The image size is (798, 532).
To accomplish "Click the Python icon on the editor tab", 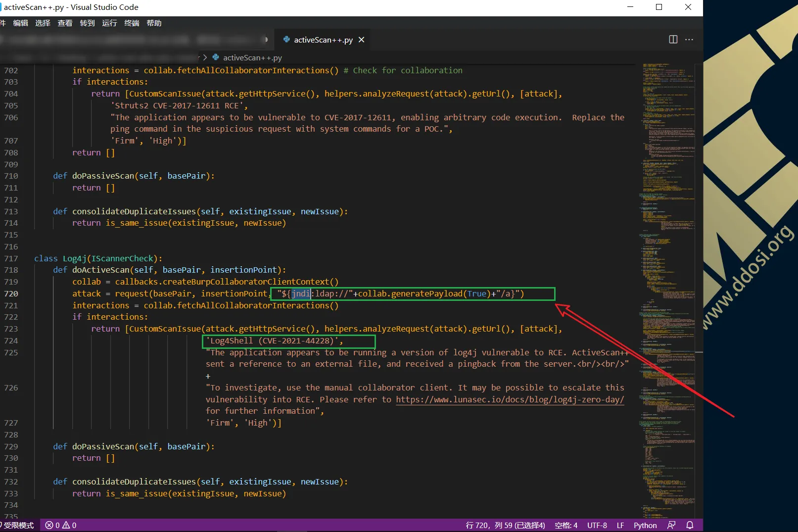I will click(286, 40).
